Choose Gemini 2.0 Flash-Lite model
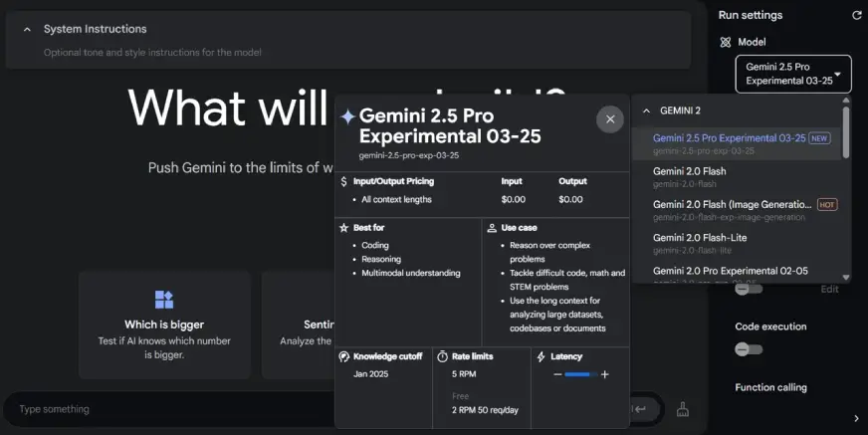Screen dimensions: 868x435 (700, 238)
